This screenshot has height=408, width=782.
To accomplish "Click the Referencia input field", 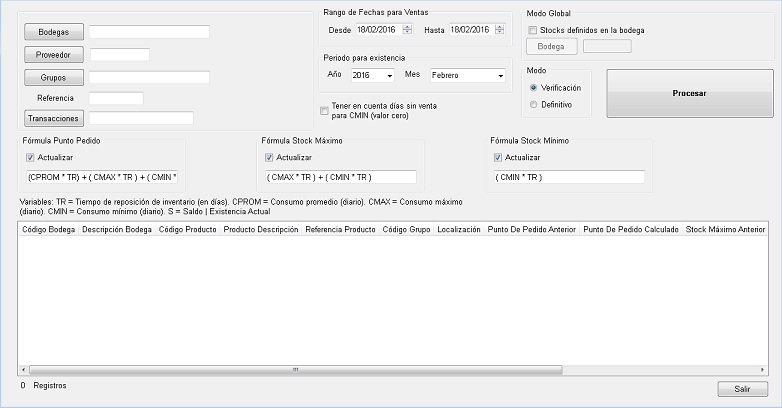I will pos(116,98).
